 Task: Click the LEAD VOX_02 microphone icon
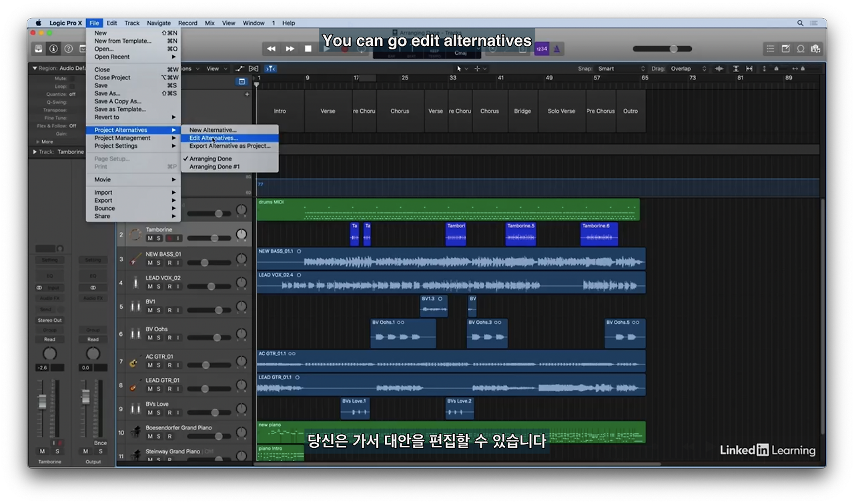coord(135,283)
